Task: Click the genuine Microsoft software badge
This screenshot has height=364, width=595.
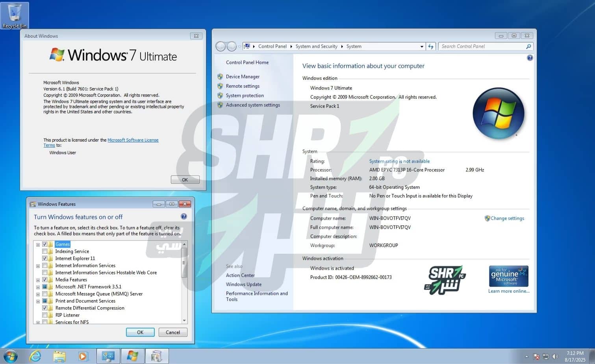Action: (x=509, y=276)
